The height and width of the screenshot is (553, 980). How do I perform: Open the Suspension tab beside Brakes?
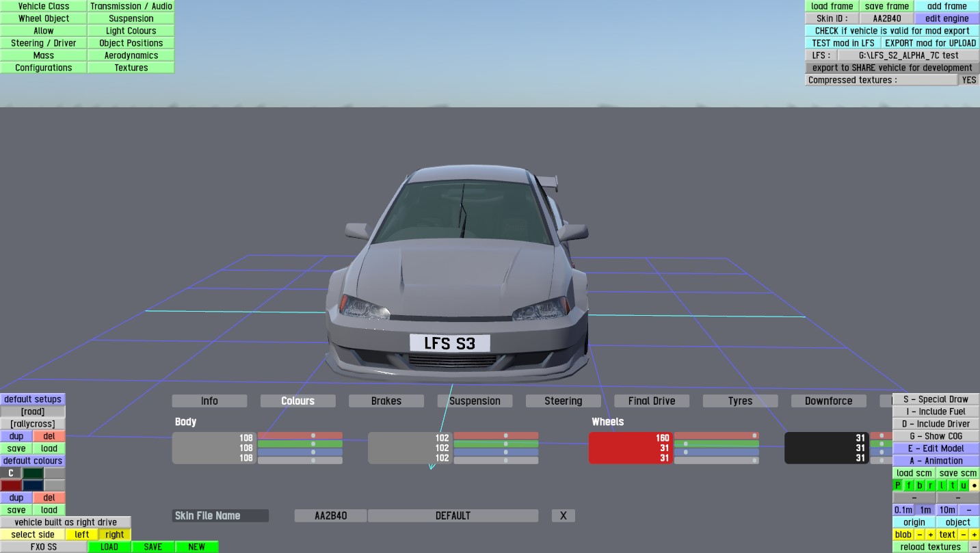pos(475,401)
